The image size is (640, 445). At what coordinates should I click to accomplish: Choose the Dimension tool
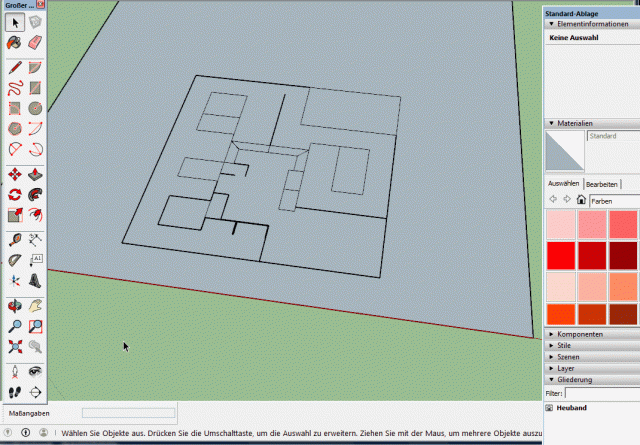[35, 240]
